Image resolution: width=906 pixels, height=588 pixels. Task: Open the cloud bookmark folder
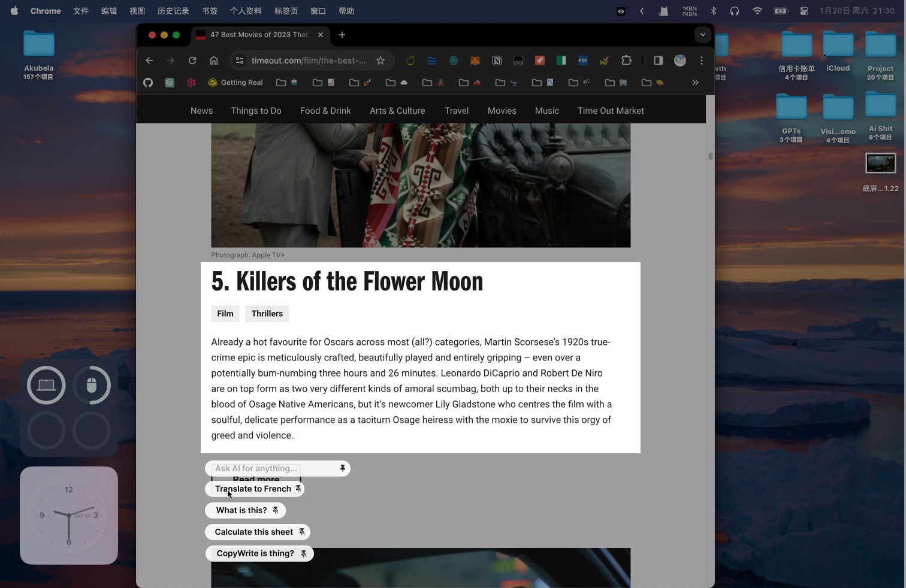click(x=397, y=83)
